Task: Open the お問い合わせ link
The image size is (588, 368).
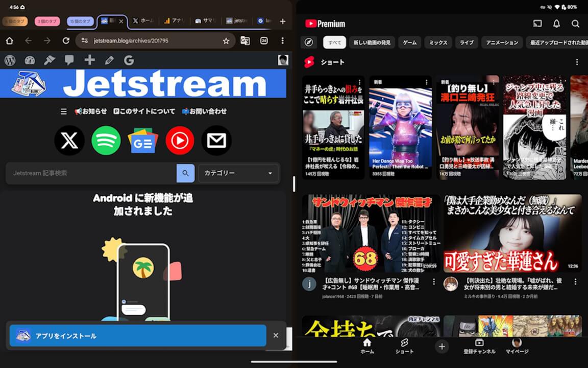Action: (204, 111)
